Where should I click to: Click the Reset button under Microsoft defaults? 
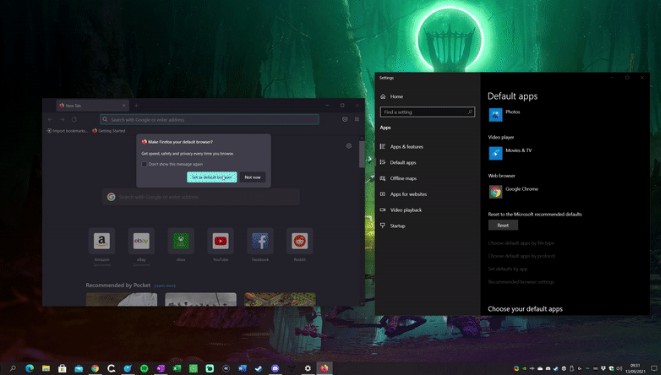click(503, 225)
